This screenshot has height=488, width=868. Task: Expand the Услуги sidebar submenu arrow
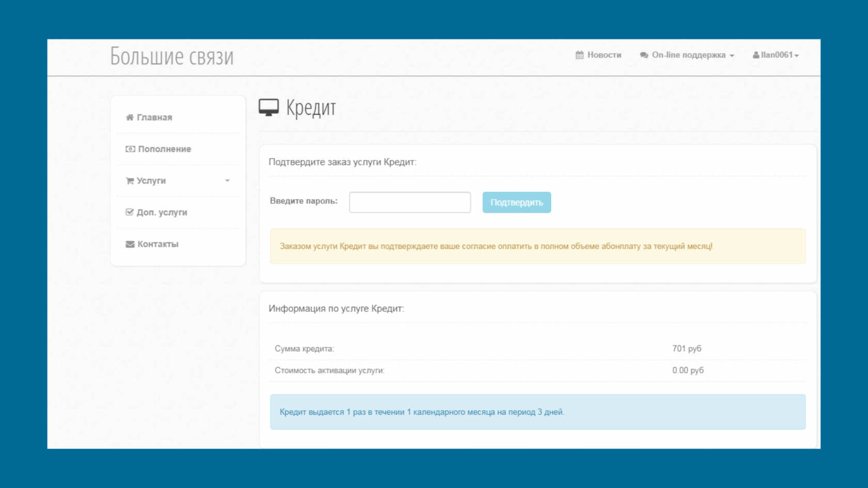click(x=227, y=181)
